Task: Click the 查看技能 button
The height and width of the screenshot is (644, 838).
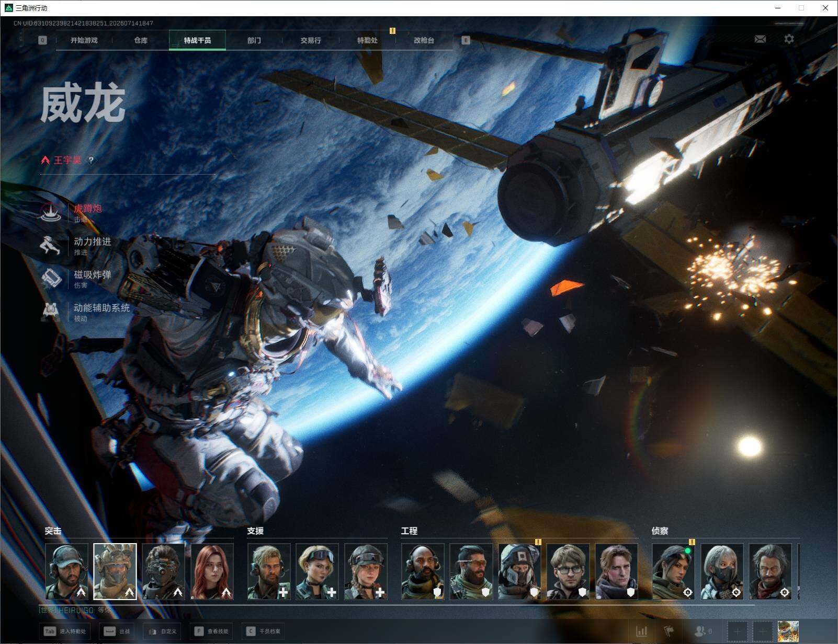Action: (212, 631)
